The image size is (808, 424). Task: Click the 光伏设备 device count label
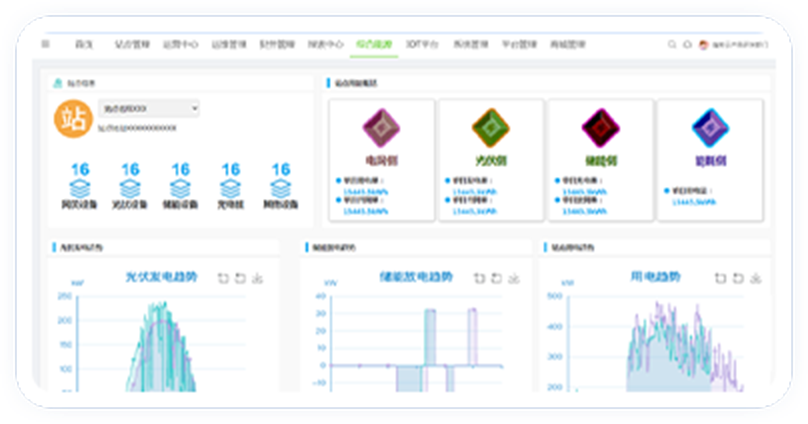[130, 205]
